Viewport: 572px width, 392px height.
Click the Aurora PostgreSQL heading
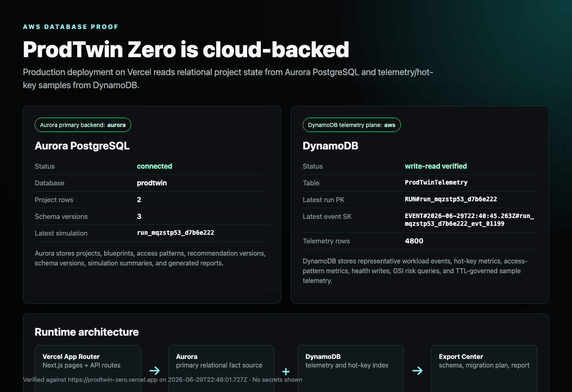(82, 146)
